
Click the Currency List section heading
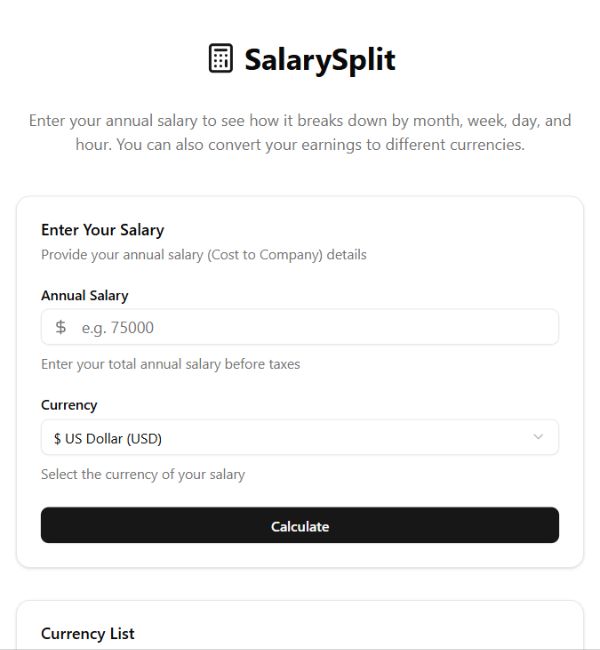point(87,633)
